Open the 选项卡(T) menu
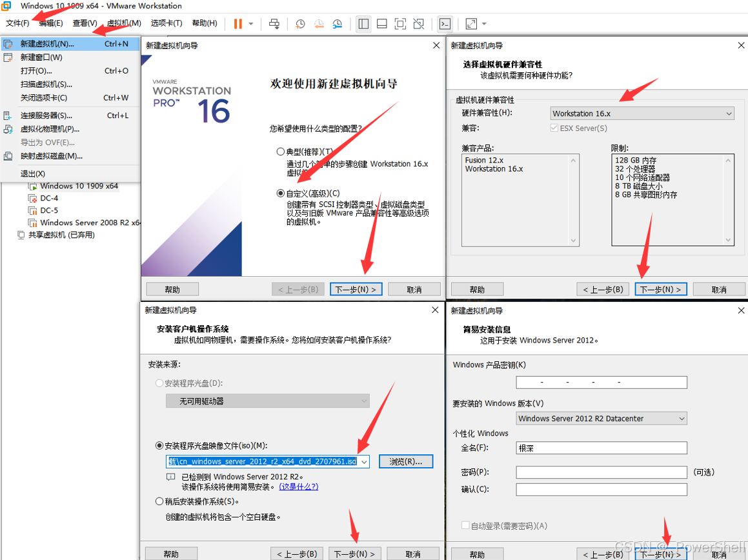 pos(167,23)
